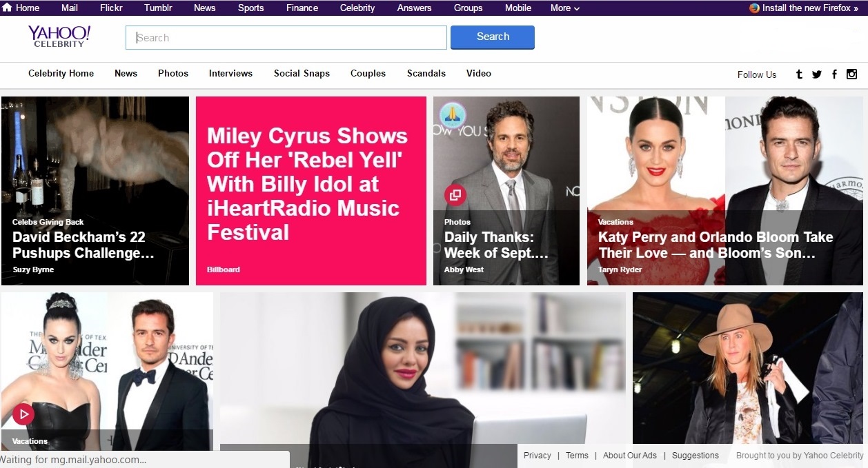Open Tumblr social icon in Follow Us
This screenshot has height=468, width=868.
[799, 74]
